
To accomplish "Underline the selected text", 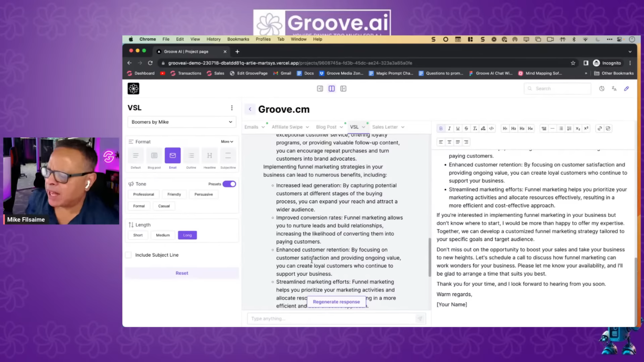I will tap(458, 128).
